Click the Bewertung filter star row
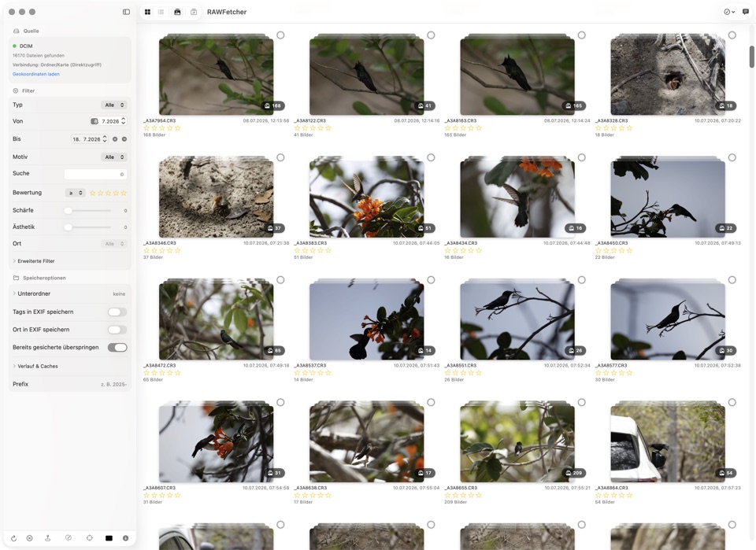The width and height of the screenshot is (756, 550). (109, 193)
